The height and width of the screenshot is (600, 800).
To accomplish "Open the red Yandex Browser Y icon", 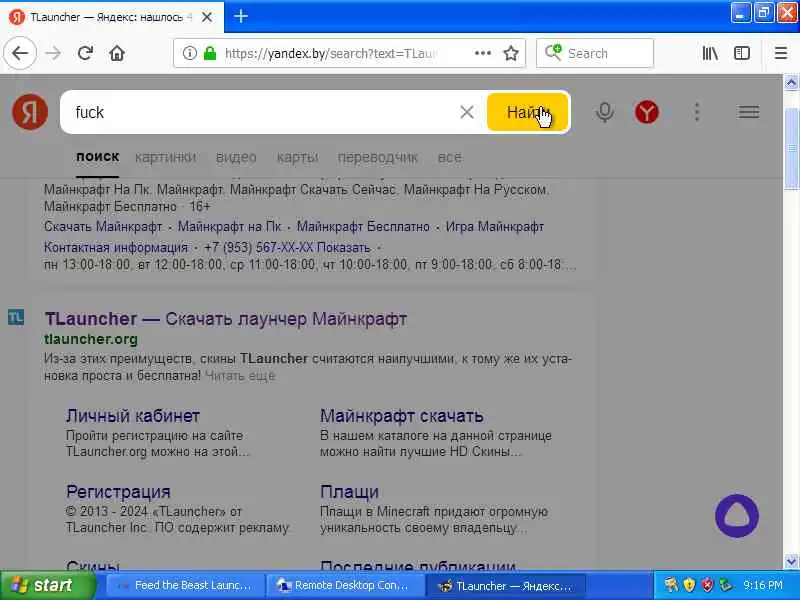I will pyautogui.click(x=646, y=112).
